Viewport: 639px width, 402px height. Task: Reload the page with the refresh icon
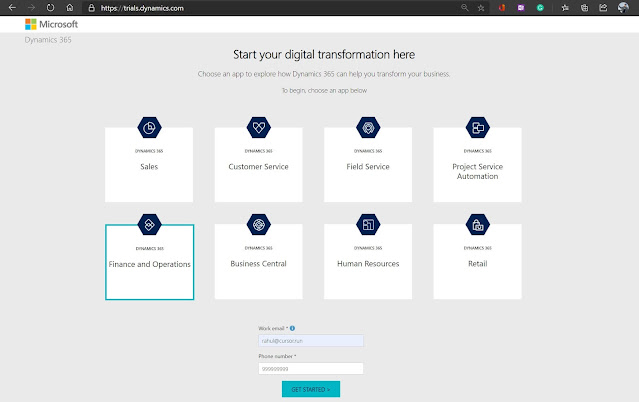51,8
